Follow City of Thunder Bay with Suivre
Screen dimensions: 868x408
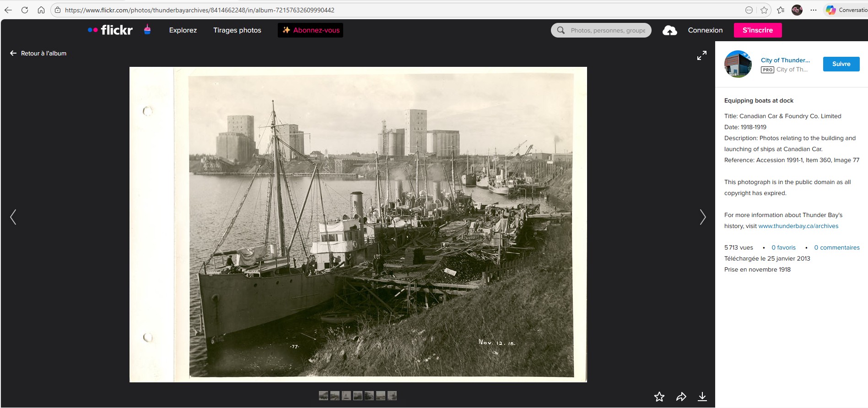coord(841,64)
